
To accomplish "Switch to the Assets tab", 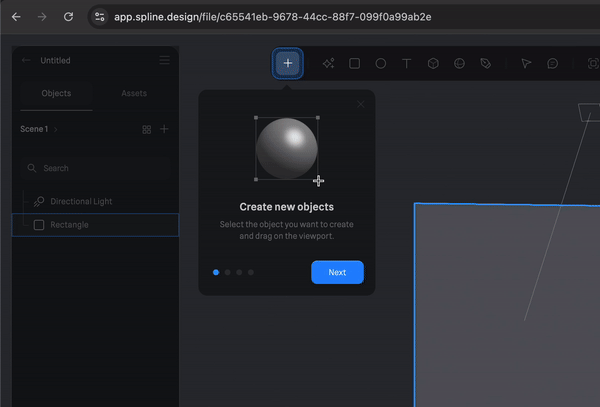I will 134,93.
